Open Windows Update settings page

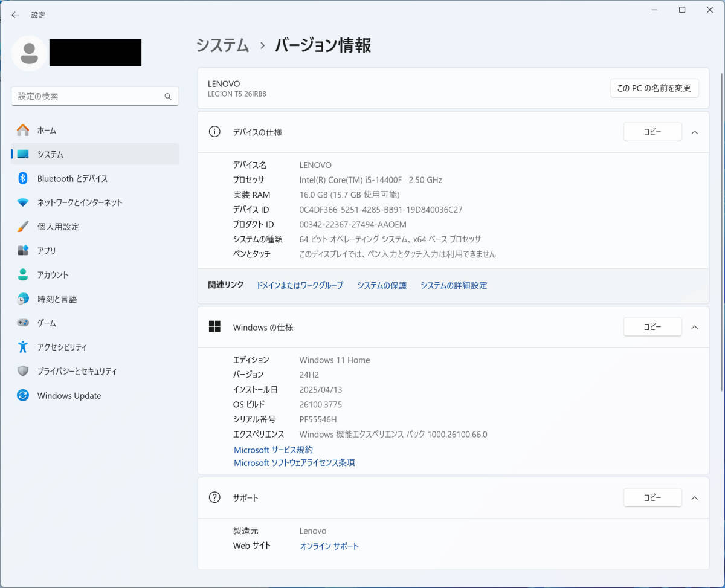(x=95, y=395)
